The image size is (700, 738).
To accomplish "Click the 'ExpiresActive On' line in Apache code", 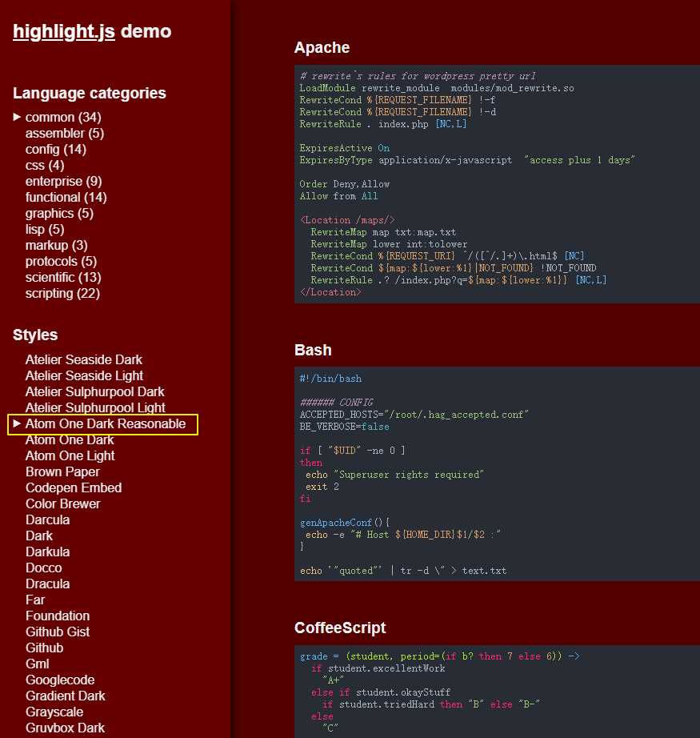I will [x=344, y=148].
